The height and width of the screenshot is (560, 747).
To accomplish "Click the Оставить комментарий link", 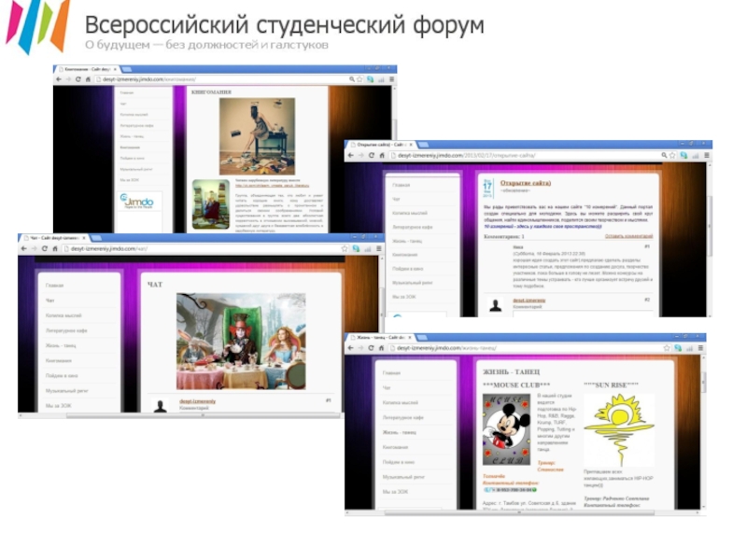I will 628,236.
